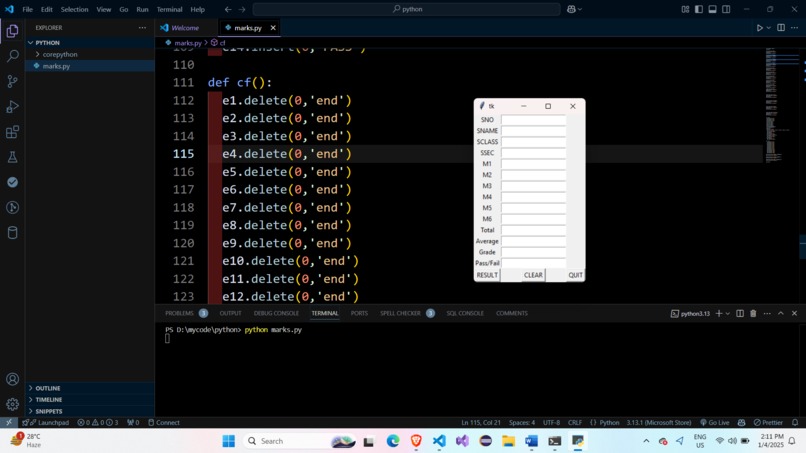Navigate back with the left arrow
Screen dimensions: 806x453
[x=228, y=9]
